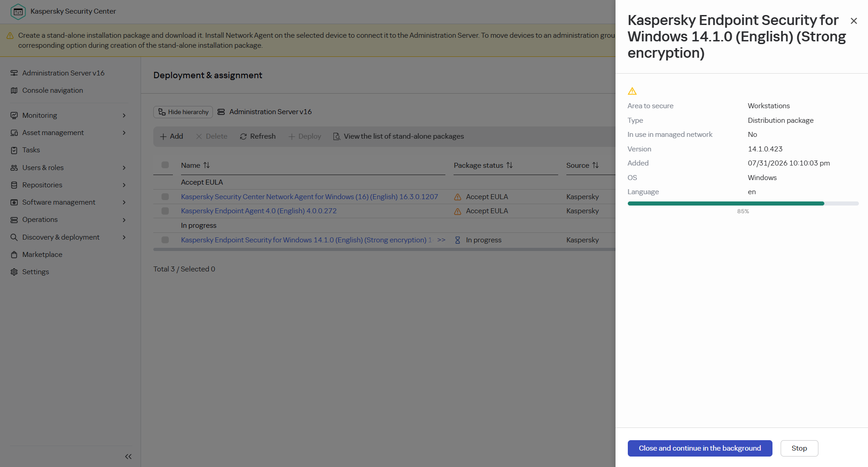Click the Tasks clipboard icon
Image resolution: width=868 pixels, height=467 pixels.
pos(14,150)
